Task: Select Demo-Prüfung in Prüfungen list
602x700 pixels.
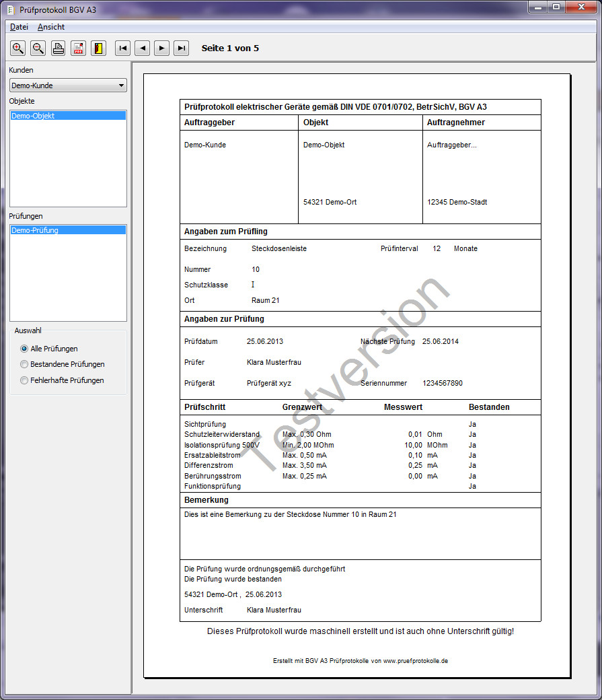Action: point(69,230)
